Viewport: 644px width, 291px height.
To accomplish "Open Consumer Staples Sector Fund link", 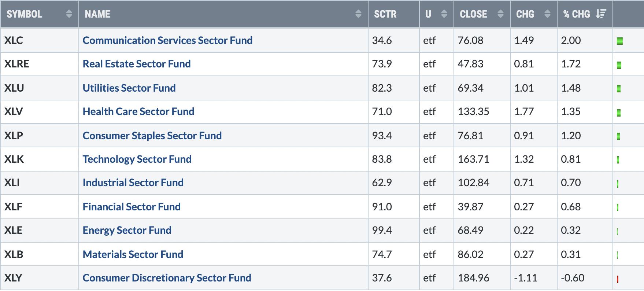I will click(x=152, y=136).
